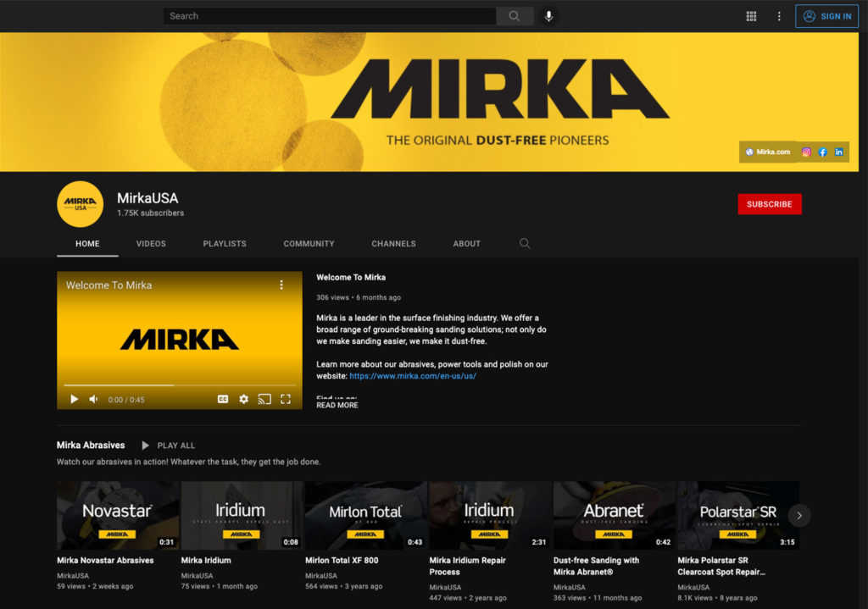Click PLAY ALL for Mirka Abrasives
868x609 pixels.
click(169, 446)
